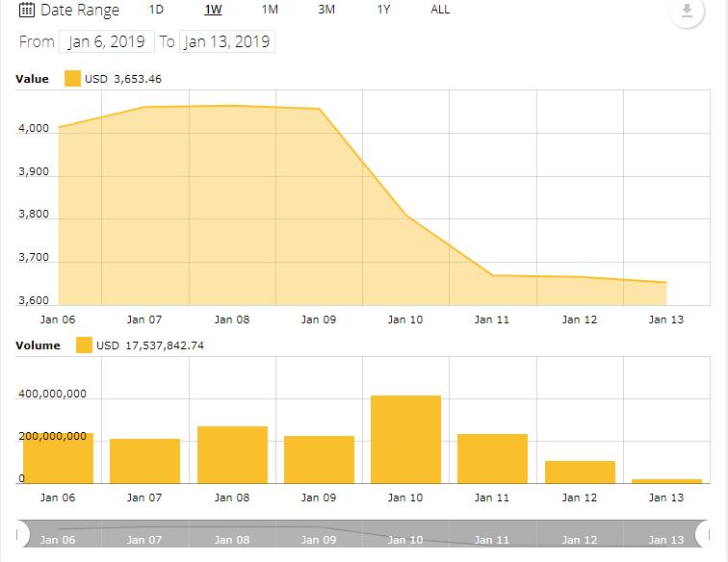
Task: Select the Jan 06 volume bar
Action: (58, 458)
